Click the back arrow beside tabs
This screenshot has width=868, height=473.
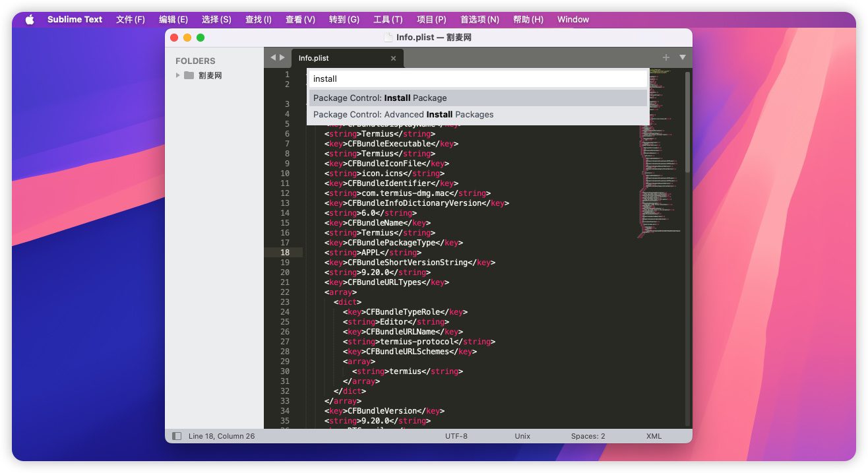coord(272,58)
